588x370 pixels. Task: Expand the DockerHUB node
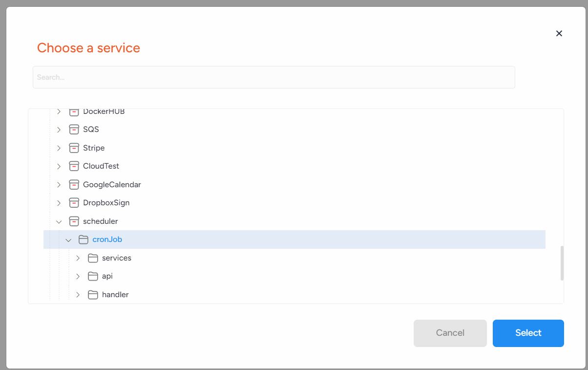tap(59, 111)
